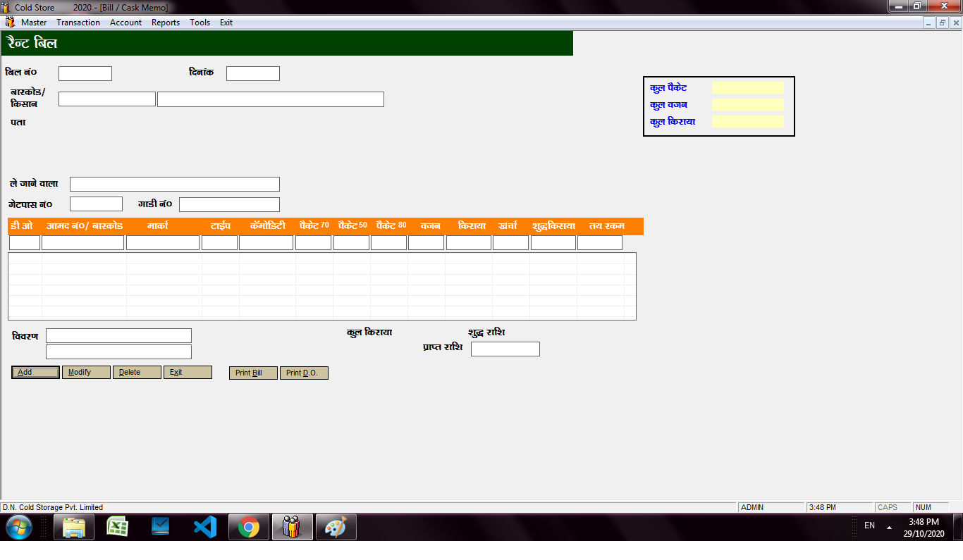The height and width of the screenshot is (560, 963).
Task: Click the blue checkmark book taskbar icon
Action: (161, 527)
